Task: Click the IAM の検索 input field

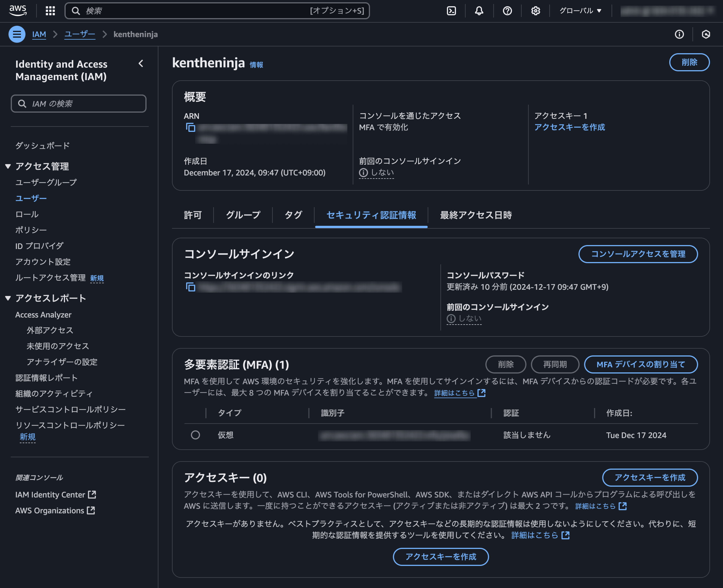Action: 79,104
